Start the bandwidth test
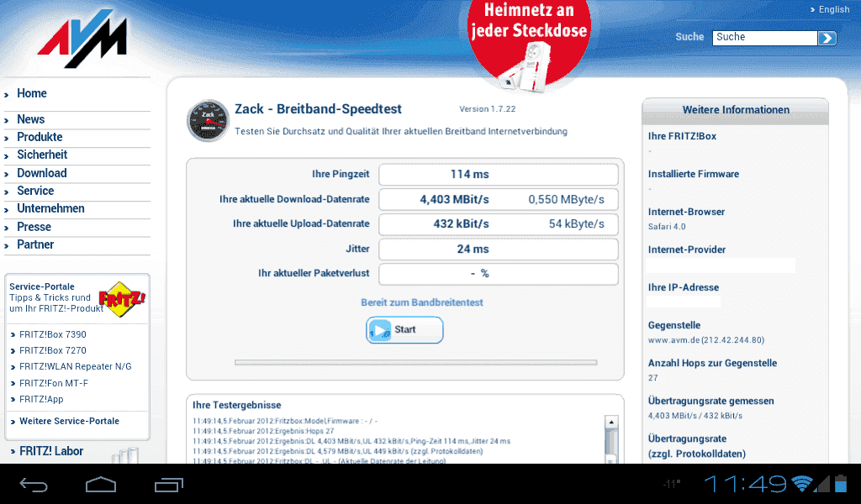This screenshot has height=504, width=861. coord(404,329)
